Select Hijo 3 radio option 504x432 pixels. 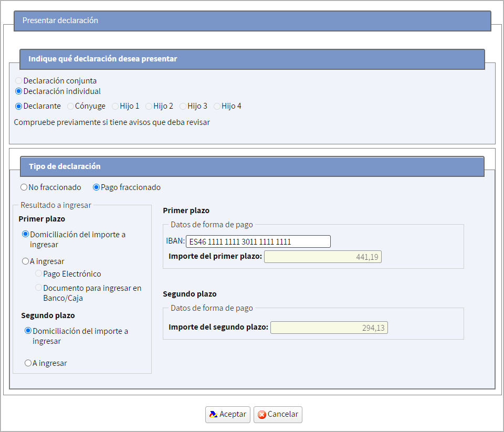pos(183,106)
